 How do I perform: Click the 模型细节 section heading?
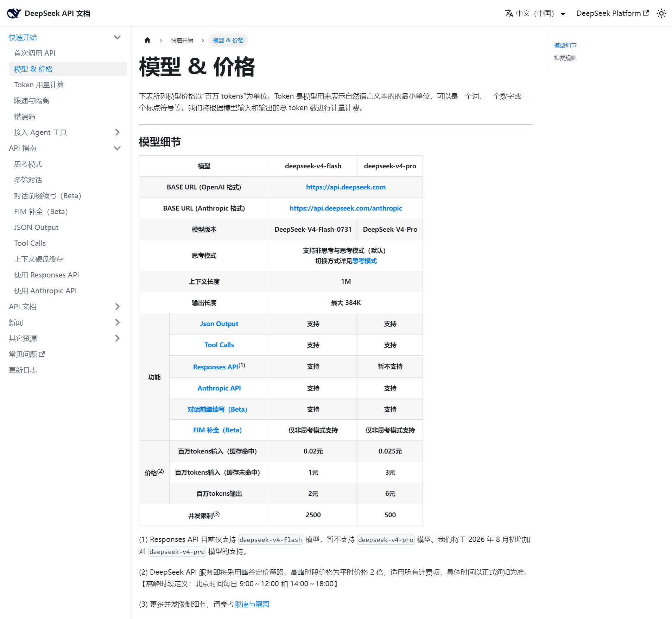(160, 142)
